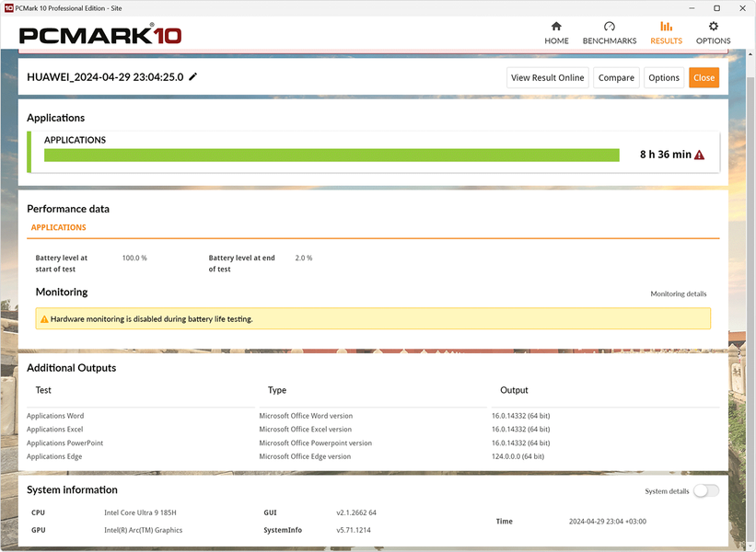
Task: Click the SystemInfo version v5.71.1214
Action: pos(354,530)
